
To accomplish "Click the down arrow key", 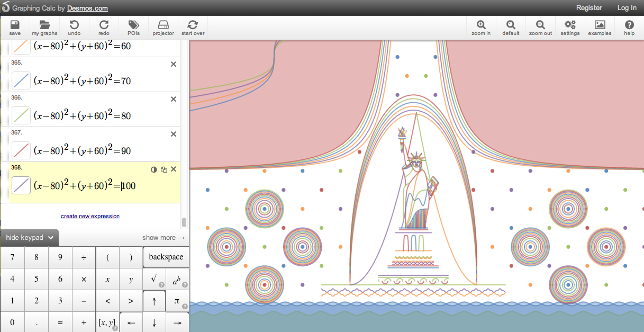I will coord(154,322).
